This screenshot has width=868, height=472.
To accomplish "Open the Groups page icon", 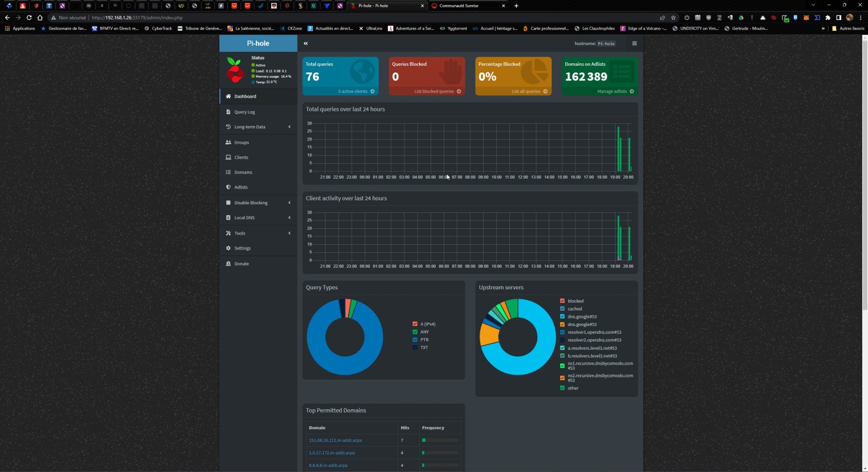I will [228, 143].
